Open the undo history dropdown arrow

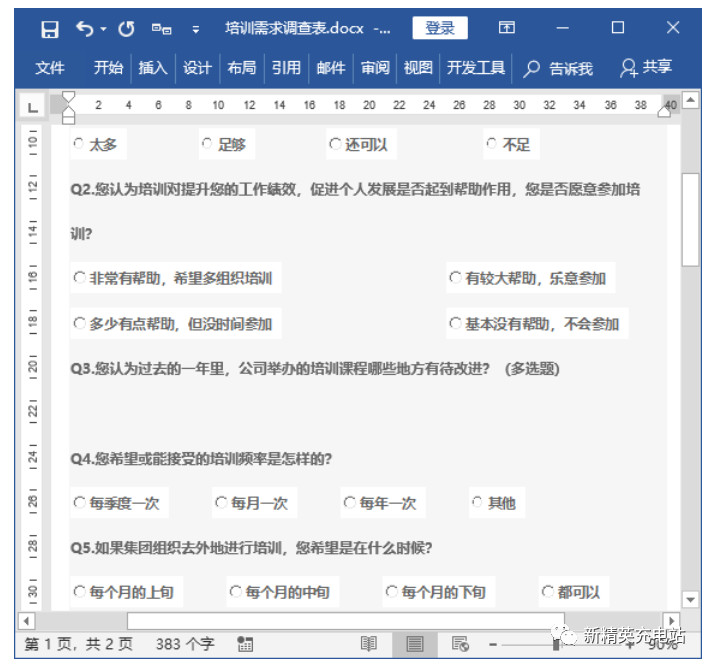[x=103, y=29]
